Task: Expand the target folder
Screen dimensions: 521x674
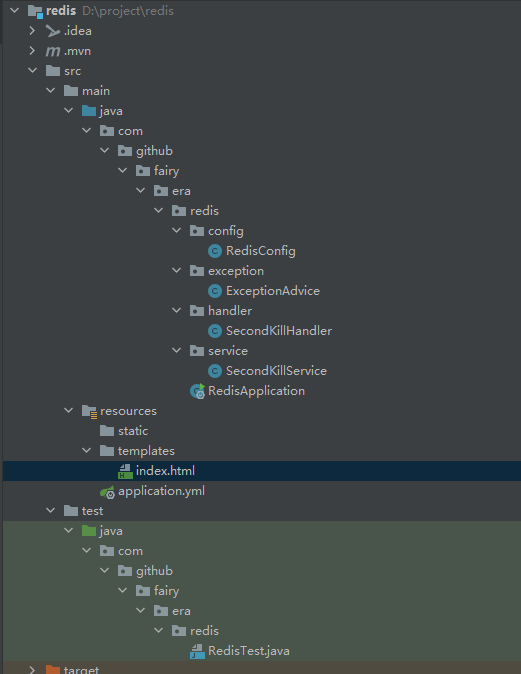Action: click(32, 670)
